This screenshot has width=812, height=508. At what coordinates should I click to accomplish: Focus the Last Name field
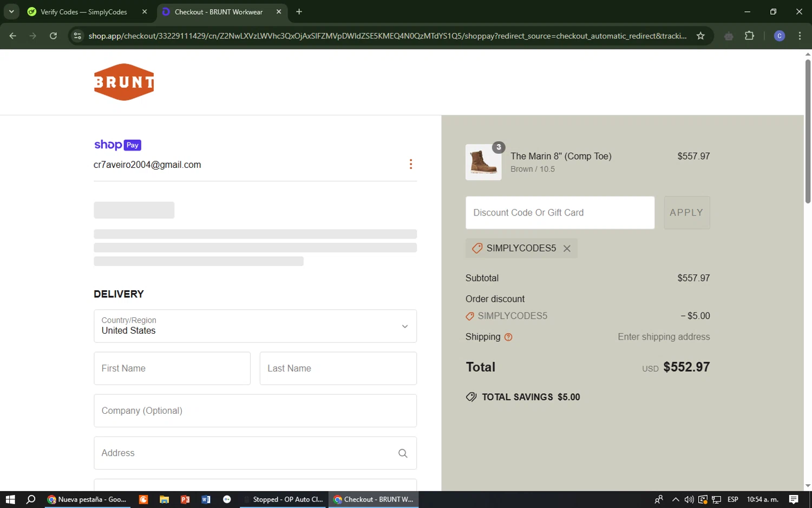(x=338, y=368)
